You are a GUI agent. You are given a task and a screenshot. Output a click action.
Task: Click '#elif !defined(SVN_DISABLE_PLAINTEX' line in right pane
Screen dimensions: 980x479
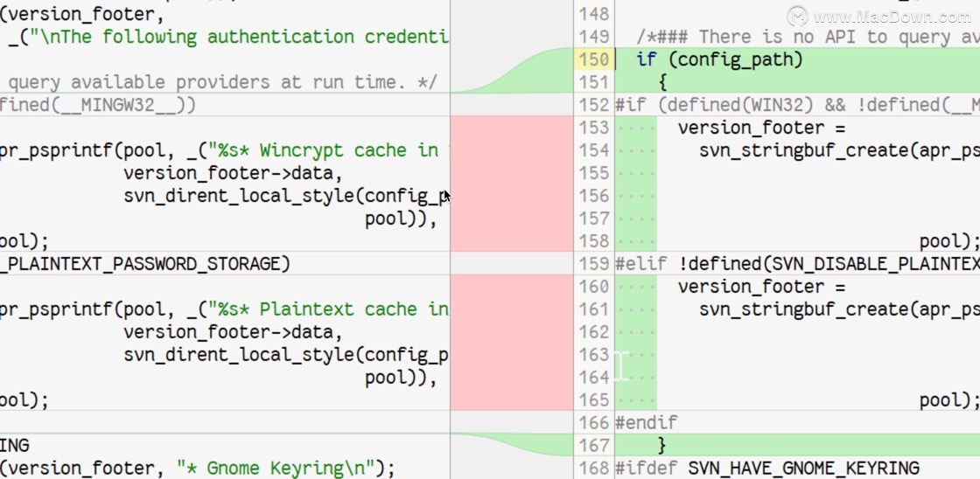coord(797,264)
